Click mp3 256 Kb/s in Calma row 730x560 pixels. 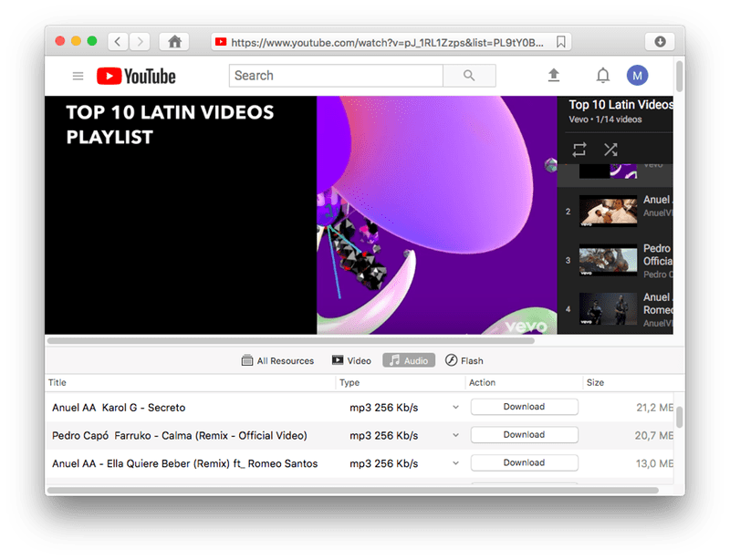[x=383, y=436]
